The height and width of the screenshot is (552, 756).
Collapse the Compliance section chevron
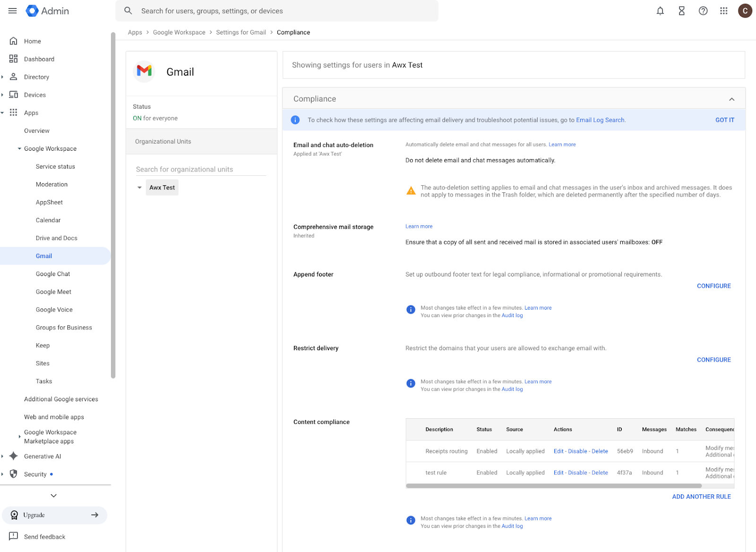coord(731,99)
